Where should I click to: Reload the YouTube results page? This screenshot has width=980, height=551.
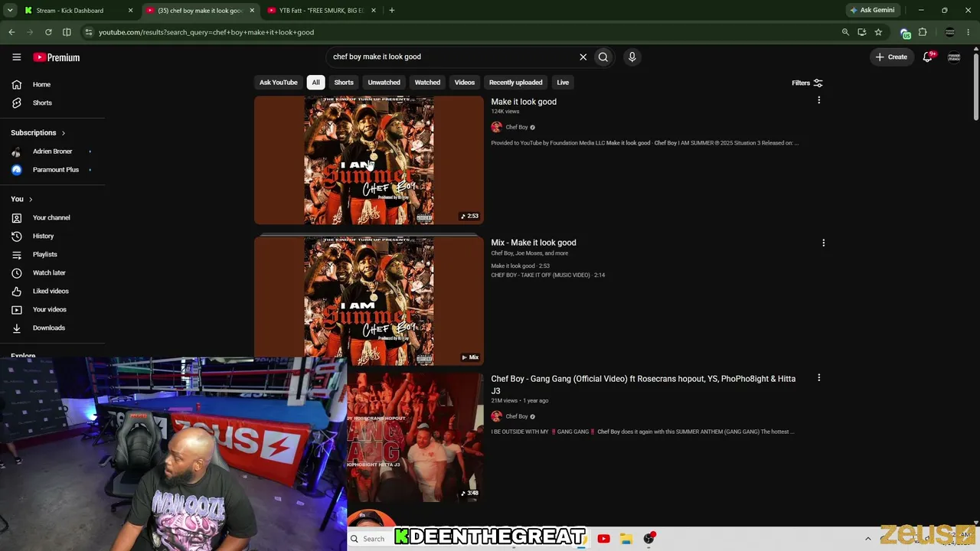click(48, 32)
